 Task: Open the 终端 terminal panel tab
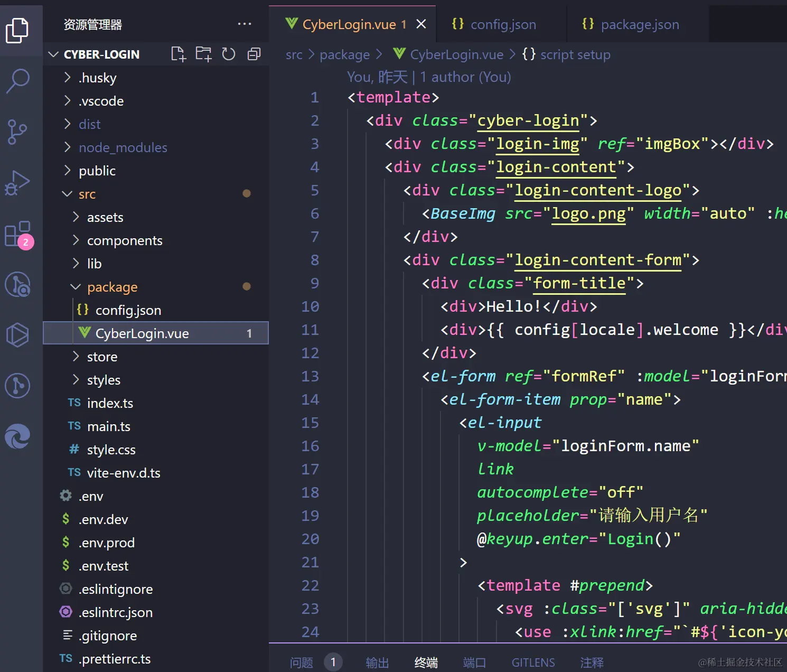pyautogui.click(x=426, y=662)
